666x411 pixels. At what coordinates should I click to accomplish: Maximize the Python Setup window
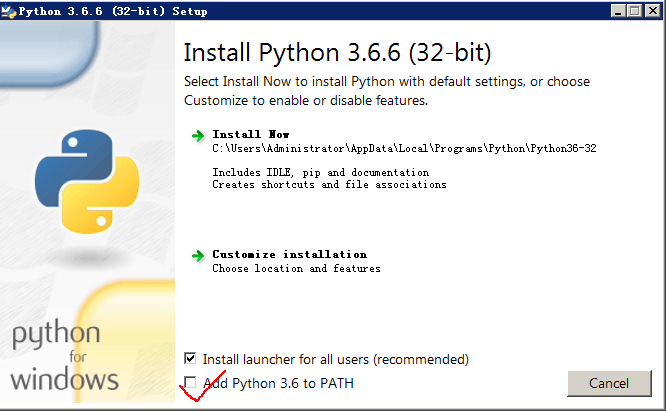635,11
